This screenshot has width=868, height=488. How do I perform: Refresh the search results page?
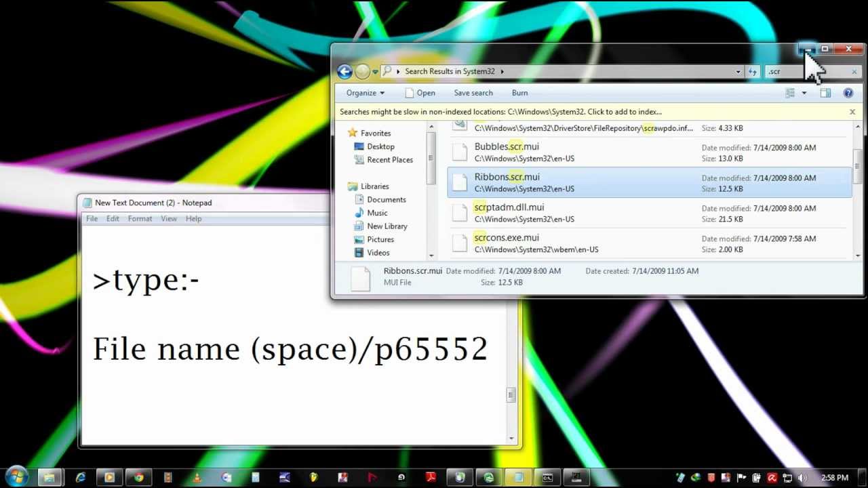(x=754, y=71)
